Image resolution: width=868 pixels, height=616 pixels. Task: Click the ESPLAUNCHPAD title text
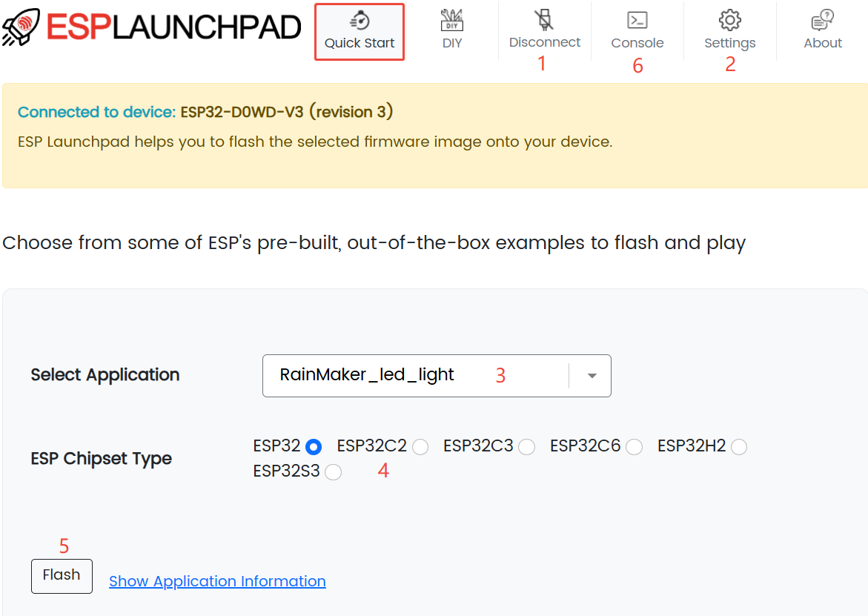coord(174,27)
